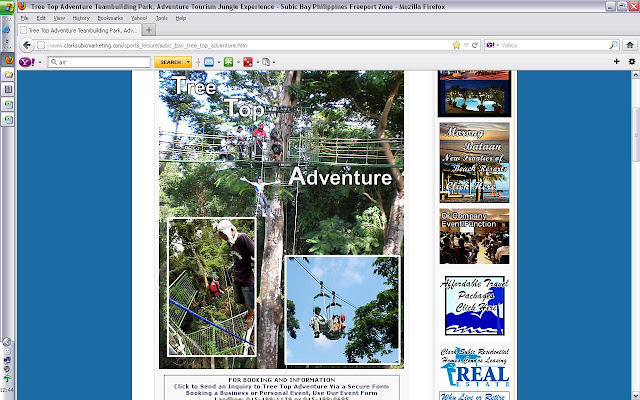Select the Tree Top Adventure tab
Screen dimensions: 640x400
80,30
